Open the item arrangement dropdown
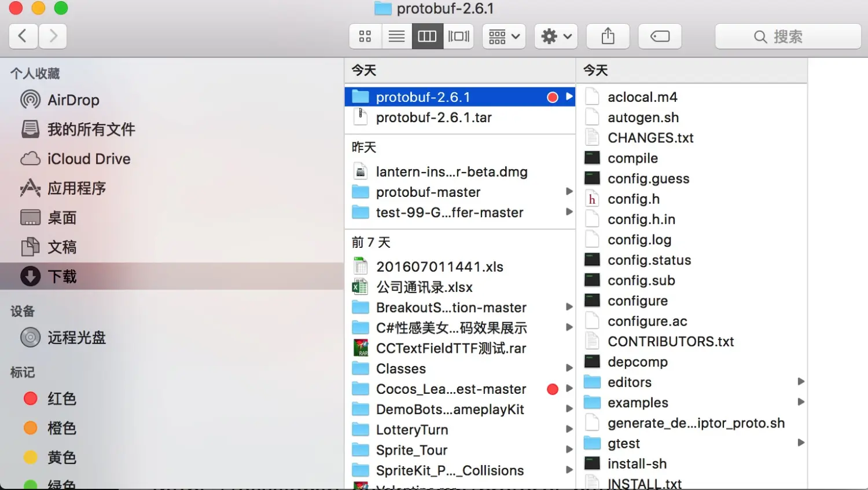The width and height of the screenshot is (868, 490). (504, 36)
